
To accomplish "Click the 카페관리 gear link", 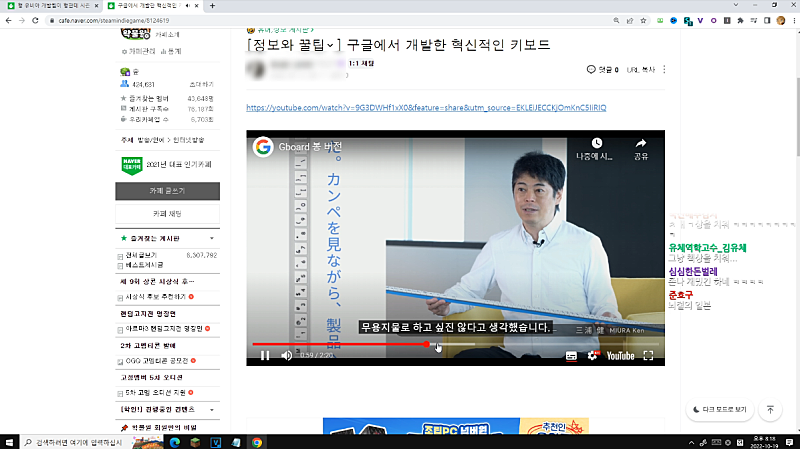I will pos(138,51).
